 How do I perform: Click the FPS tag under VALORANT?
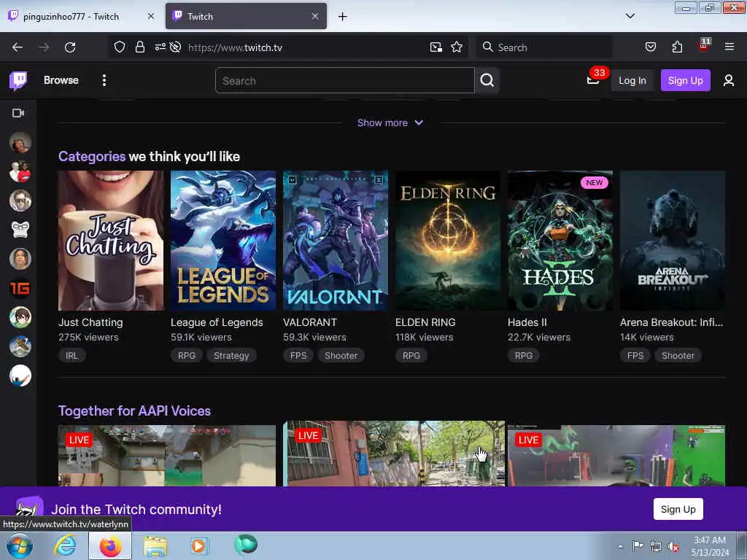(x=298, y=356)
